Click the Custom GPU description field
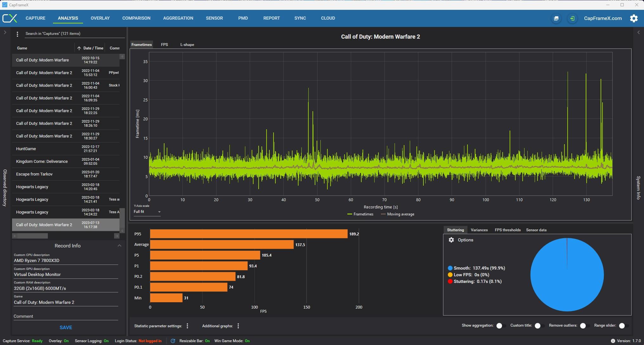 [x=66, y=274]
